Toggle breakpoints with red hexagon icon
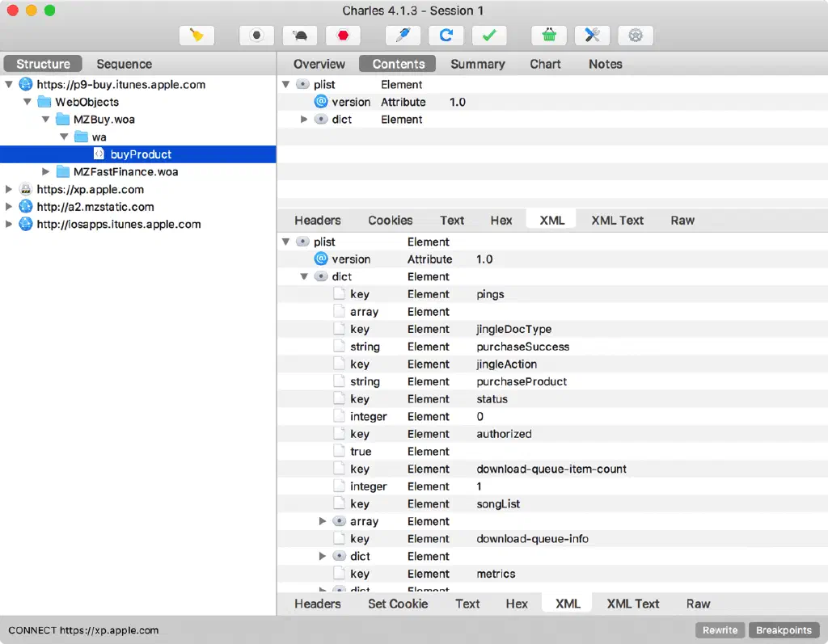 pos(343,36)
